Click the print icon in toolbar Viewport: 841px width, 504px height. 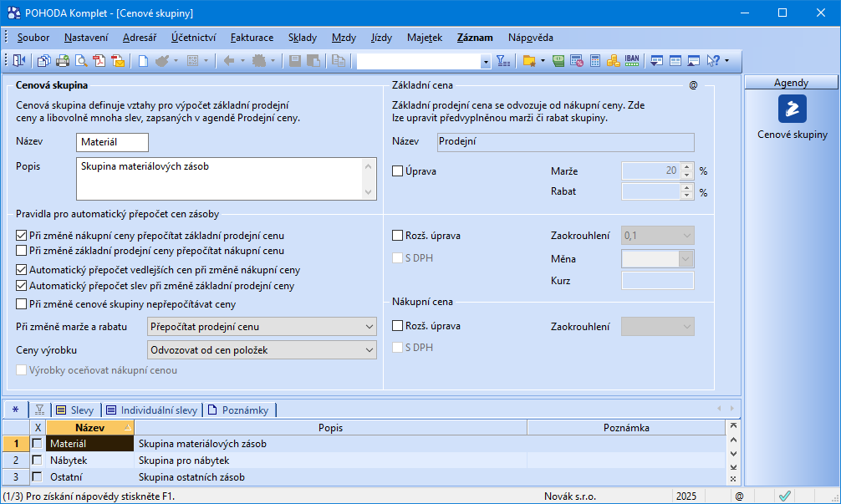point(63,60)
